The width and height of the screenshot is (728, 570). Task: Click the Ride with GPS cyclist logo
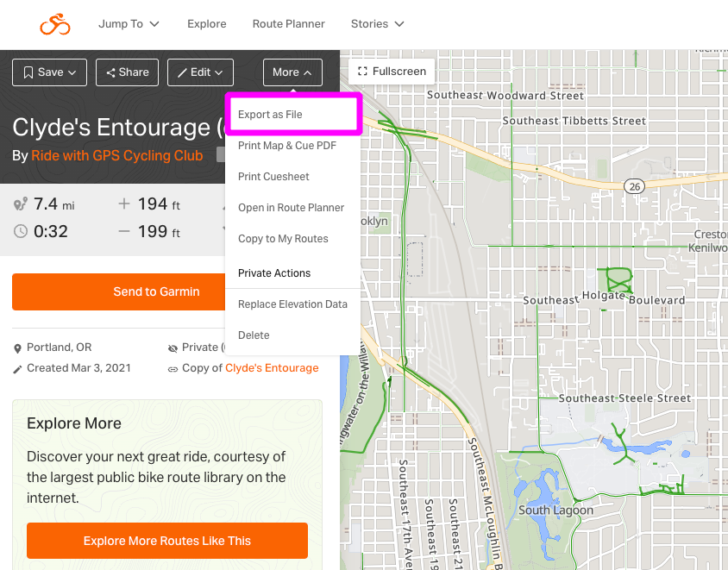pos(55,24)
